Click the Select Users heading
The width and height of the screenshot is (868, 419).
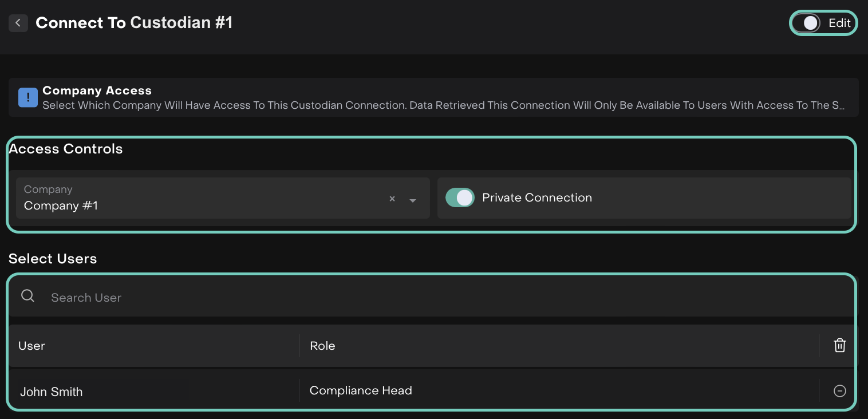click(53, 259)
